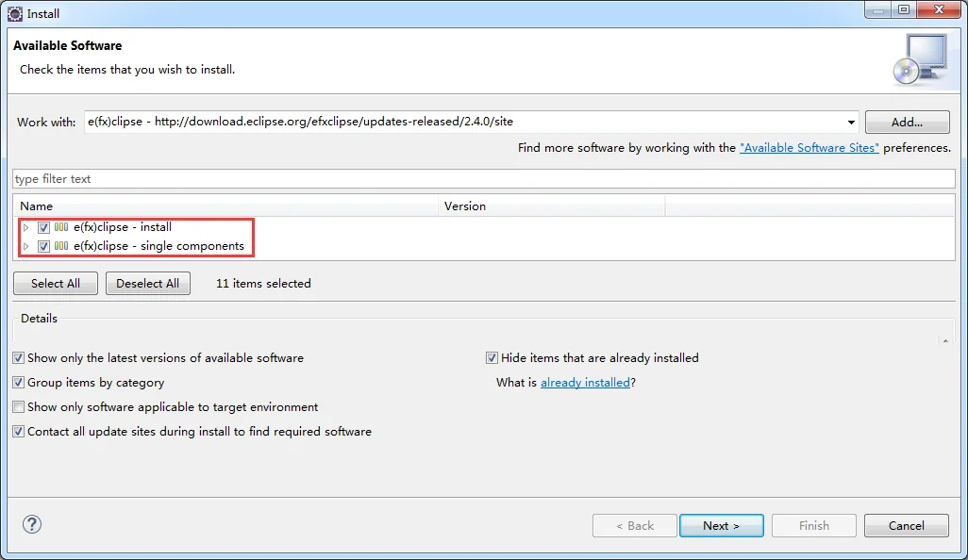
Task: Click the help question mark icon
Action: tap(32, 524)
